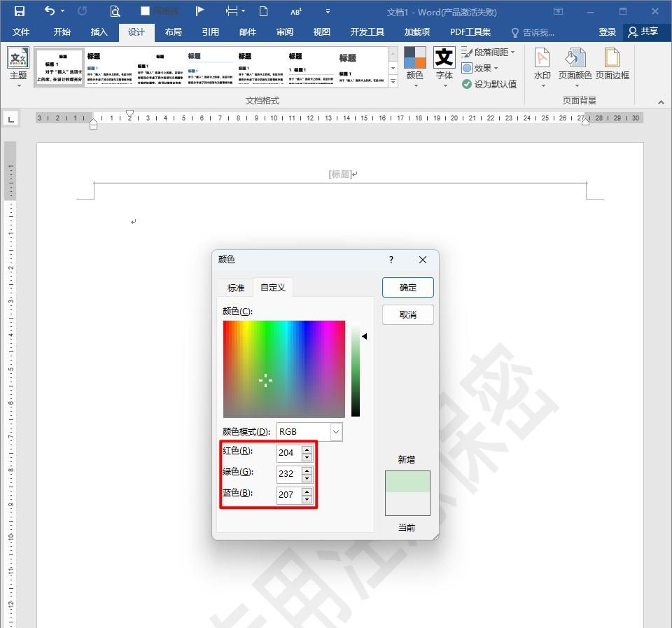Click the Save icon on quick access toolbar

pyautogui.click(x=19, y=11)
